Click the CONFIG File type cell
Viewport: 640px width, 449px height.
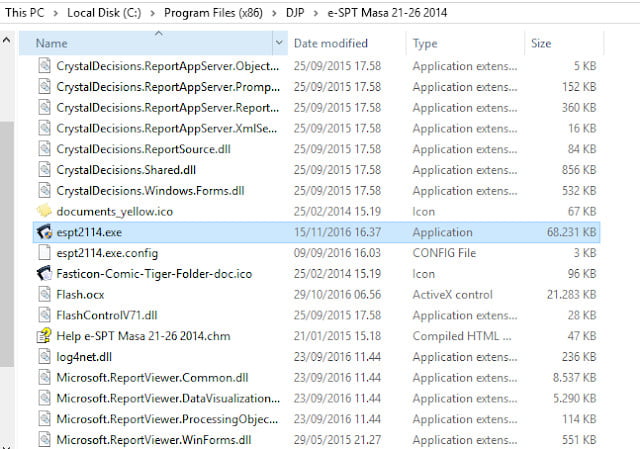coord(444,253)
